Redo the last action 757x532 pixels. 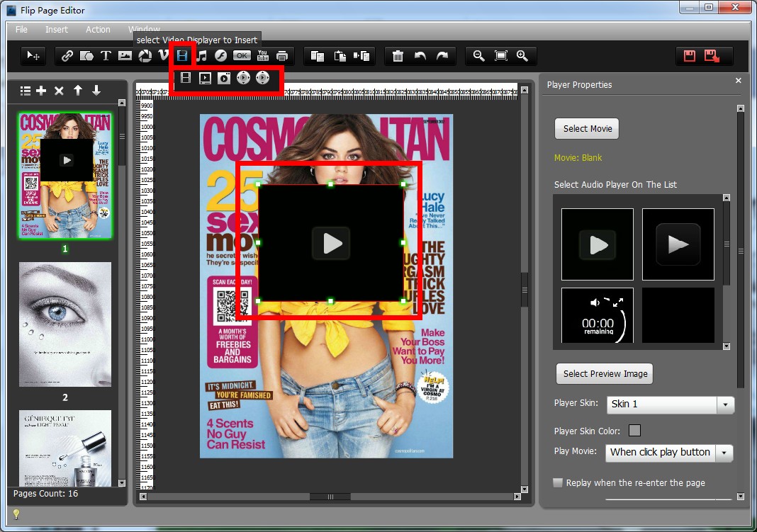pos(442,56)
